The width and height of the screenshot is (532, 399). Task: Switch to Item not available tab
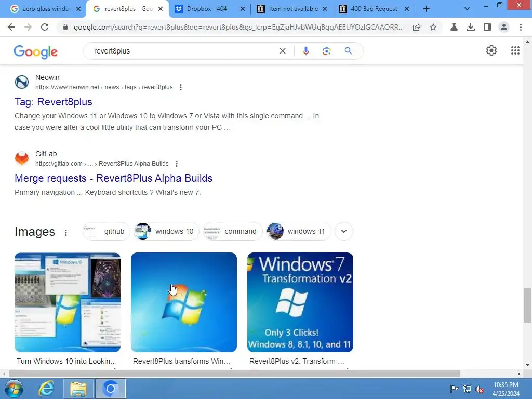(x=292, y=9)
